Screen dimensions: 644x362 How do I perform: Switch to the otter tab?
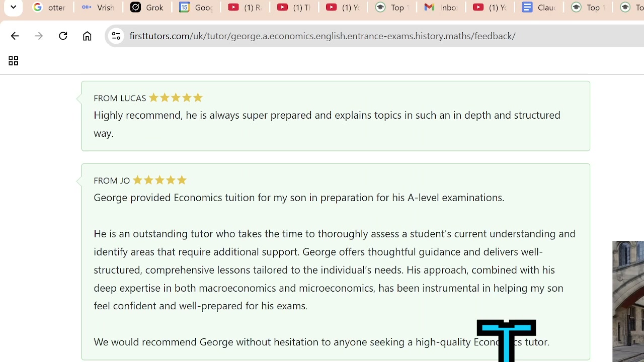49,8
